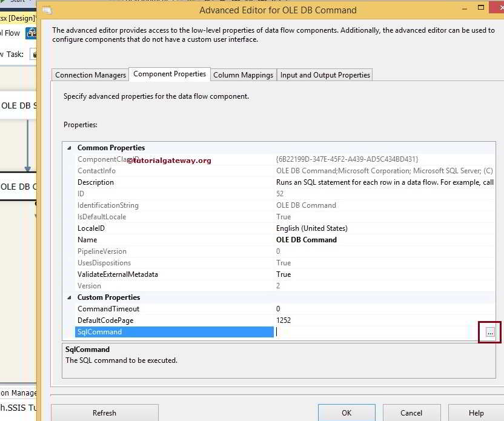This screenshot has height=421, width=504.
Task: Select the IsDefaultLocale property value
Action: click(285, 216)
